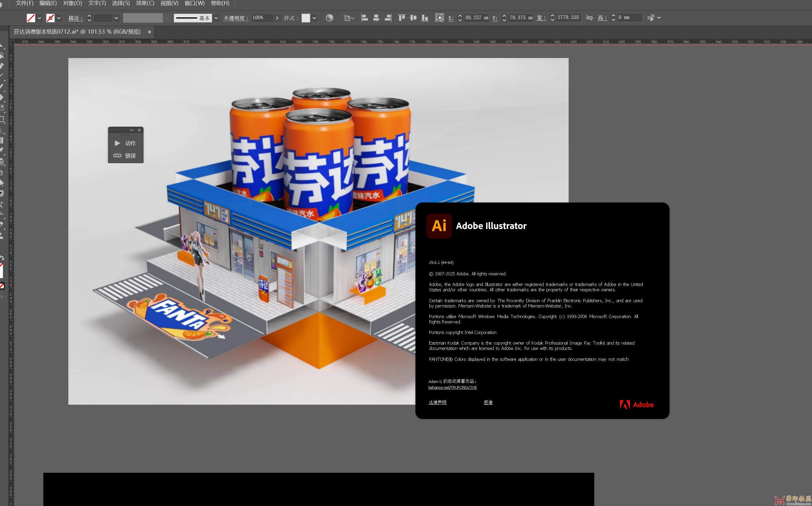The height and width of the screenshot is (506, 812).
Task: Click 链接 in the floating panel
Action: (126, 156)
